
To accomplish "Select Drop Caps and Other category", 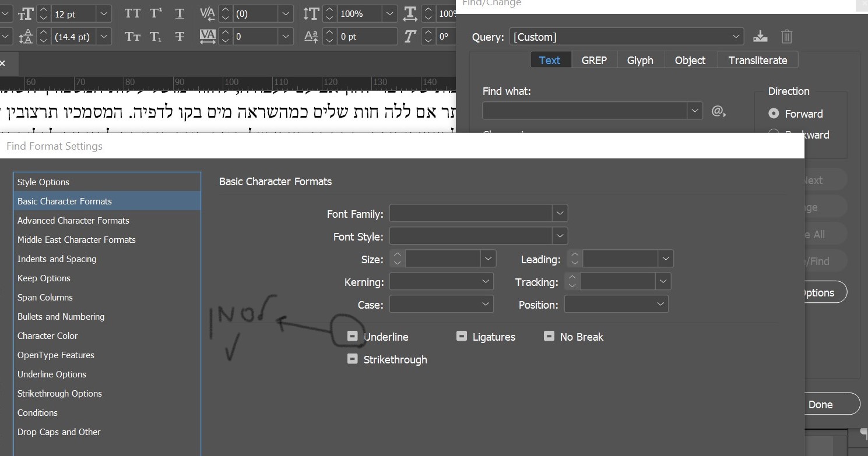I will [107, 432].
